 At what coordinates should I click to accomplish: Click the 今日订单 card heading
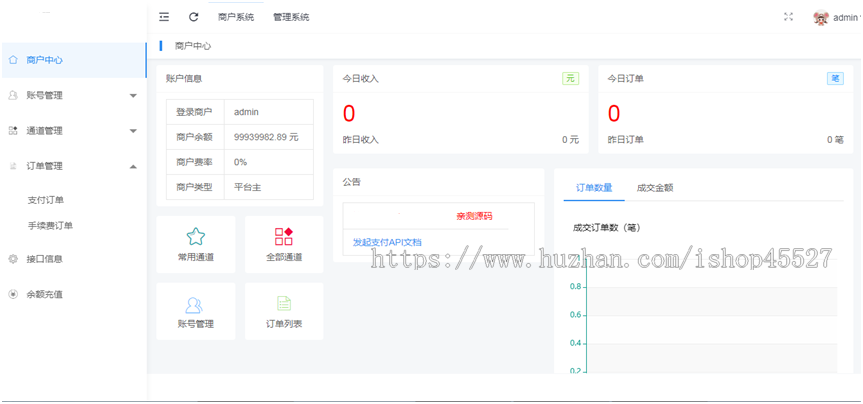[626, 79]
